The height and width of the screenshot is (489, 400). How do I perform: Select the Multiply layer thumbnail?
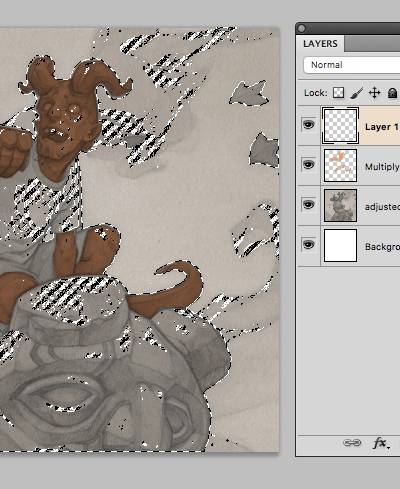pyautogui.click(x=340, y=165)
